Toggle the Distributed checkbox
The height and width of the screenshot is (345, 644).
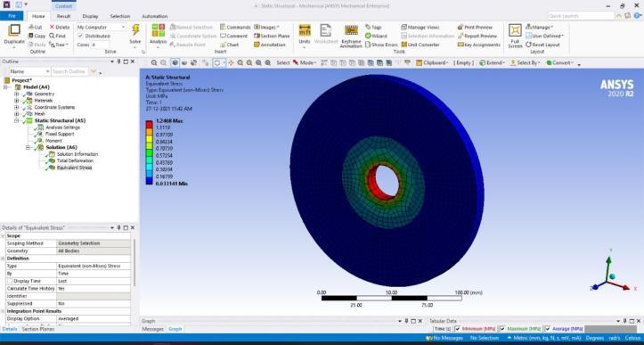(x=80, y=36)
